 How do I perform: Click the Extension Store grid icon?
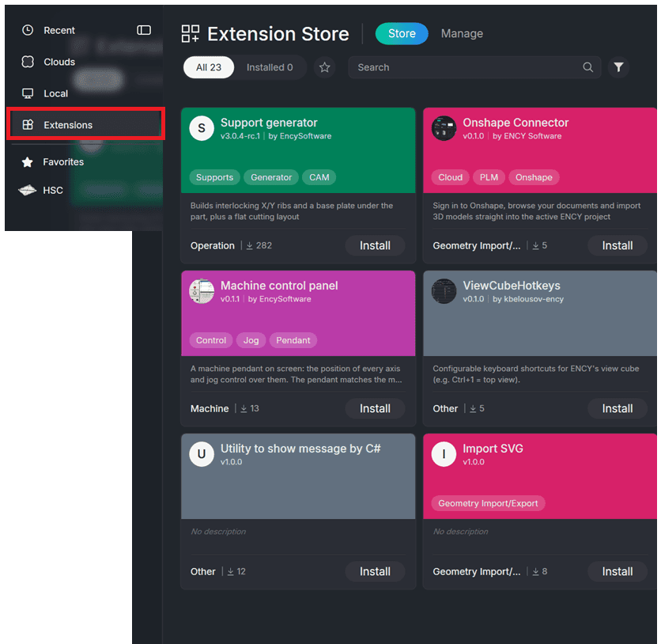pyautogui.click(x=190, y=34)
